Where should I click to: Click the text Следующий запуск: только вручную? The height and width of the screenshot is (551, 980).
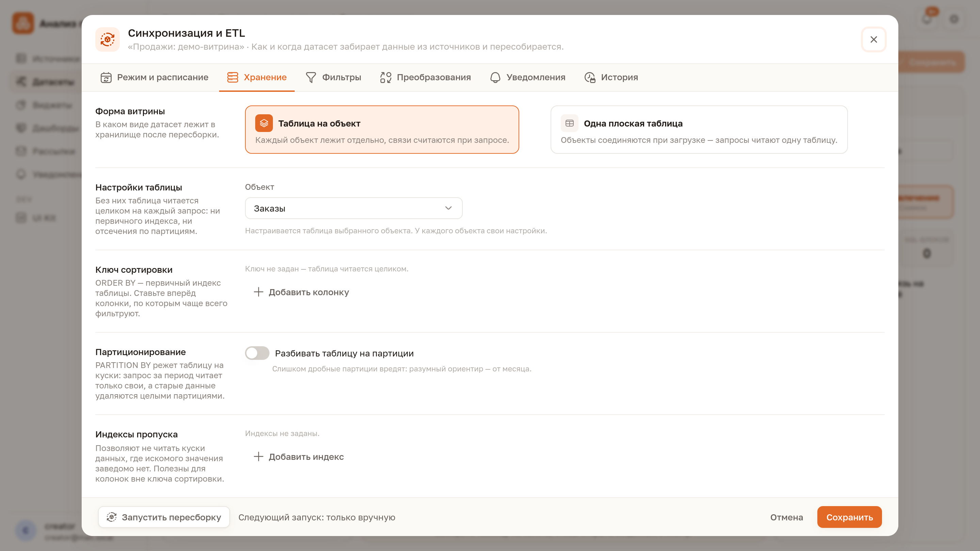(316, 518)
